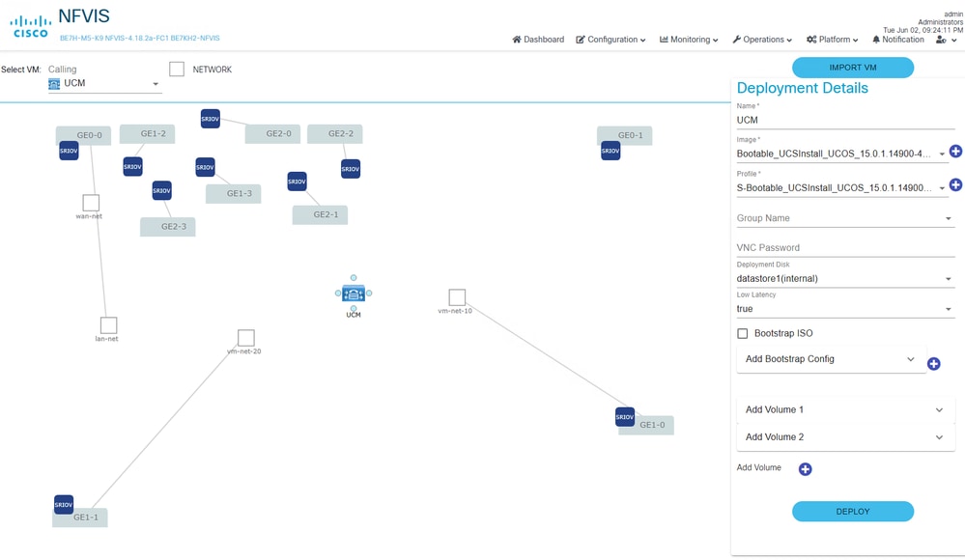Open the Operations menu
This screenshot has height=560, width=965.
pyautogui.click(x=762, y=40)
